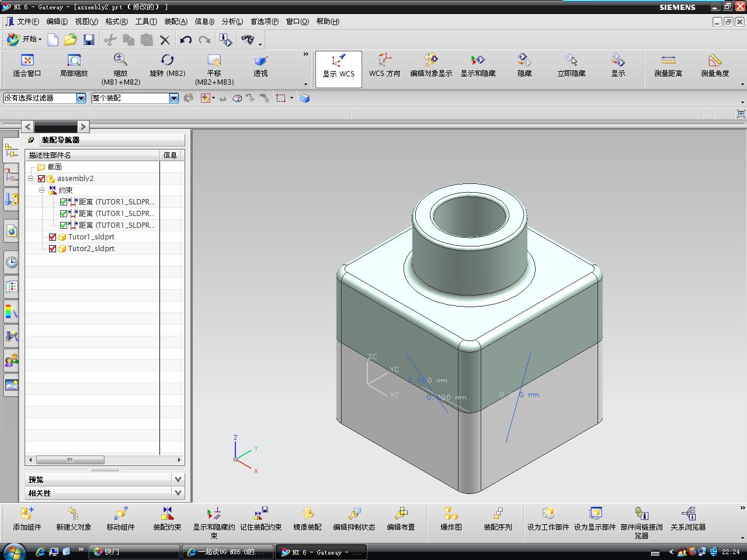Toggle the first distance constraint checkbox
This screenshot has width=747, height=560.
[x=64, y=202]
